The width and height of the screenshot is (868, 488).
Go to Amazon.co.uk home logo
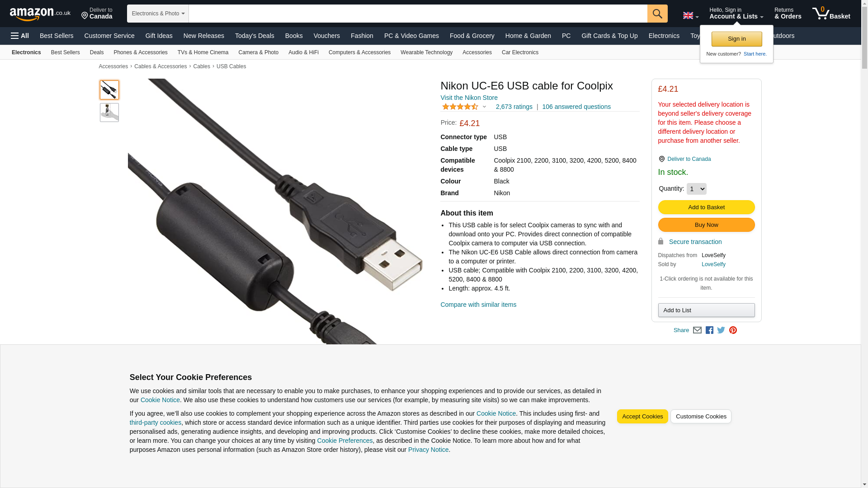click(x=40, y=14)
